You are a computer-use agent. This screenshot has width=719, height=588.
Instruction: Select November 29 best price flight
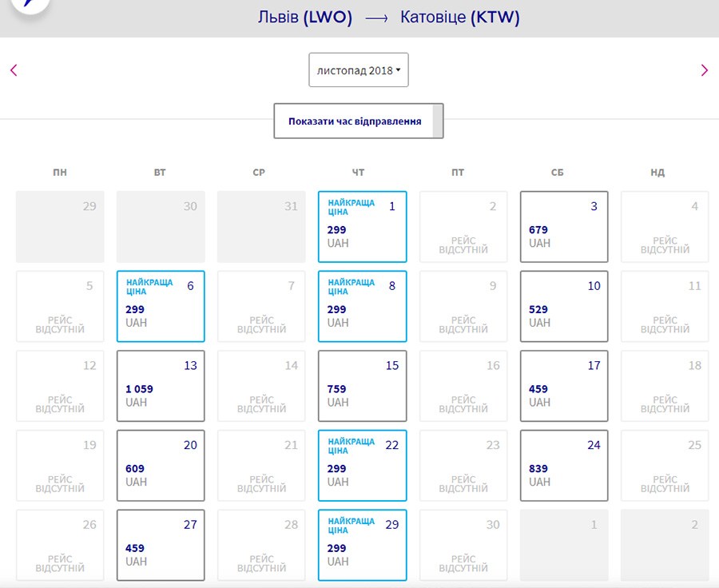(x=362, y=545)
